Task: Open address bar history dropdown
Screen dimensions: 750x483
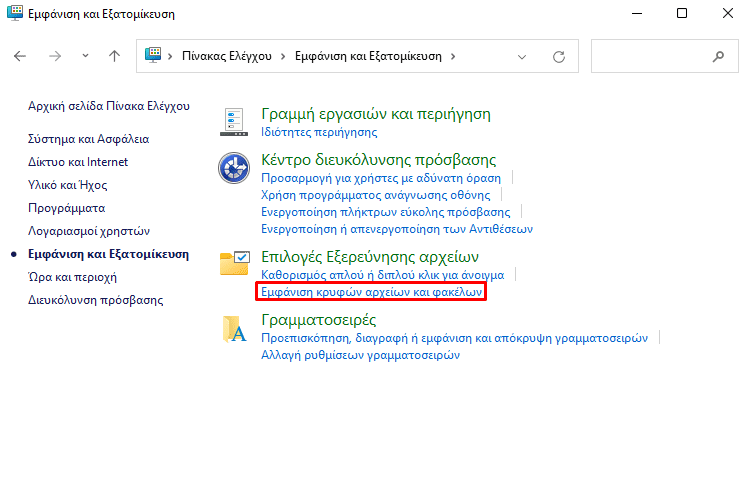Action: [522, 57]
